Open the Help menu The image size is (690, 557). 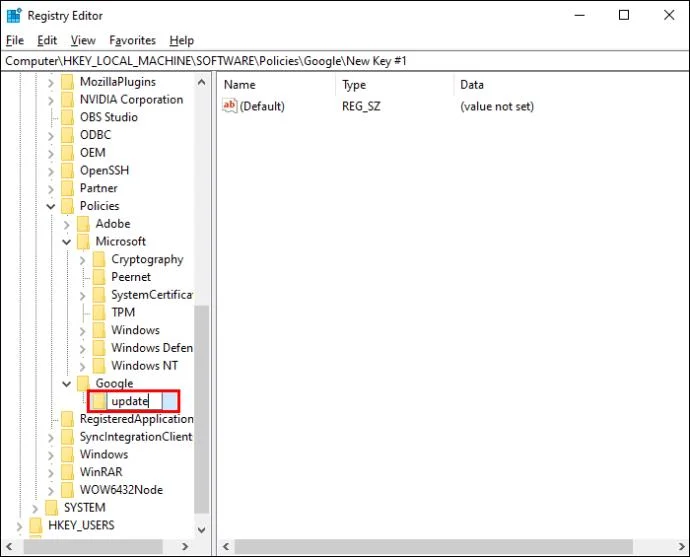(182, 40)
